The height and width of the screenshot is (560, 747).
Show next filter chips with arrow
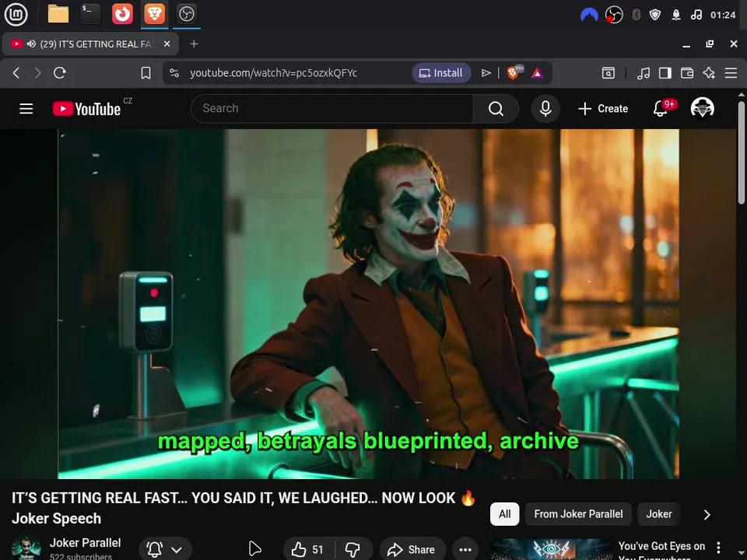click(707, 515)
